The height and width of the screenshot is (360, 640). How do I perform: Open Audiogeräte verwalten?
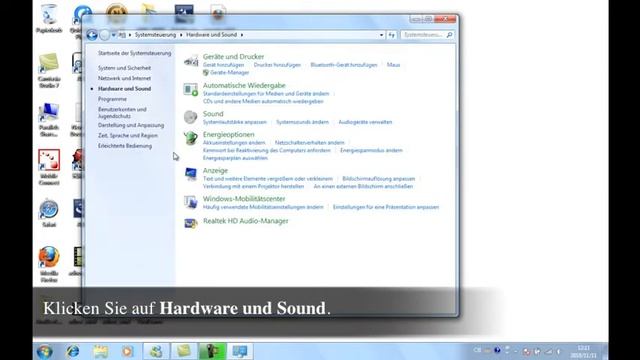click(365, 122)
